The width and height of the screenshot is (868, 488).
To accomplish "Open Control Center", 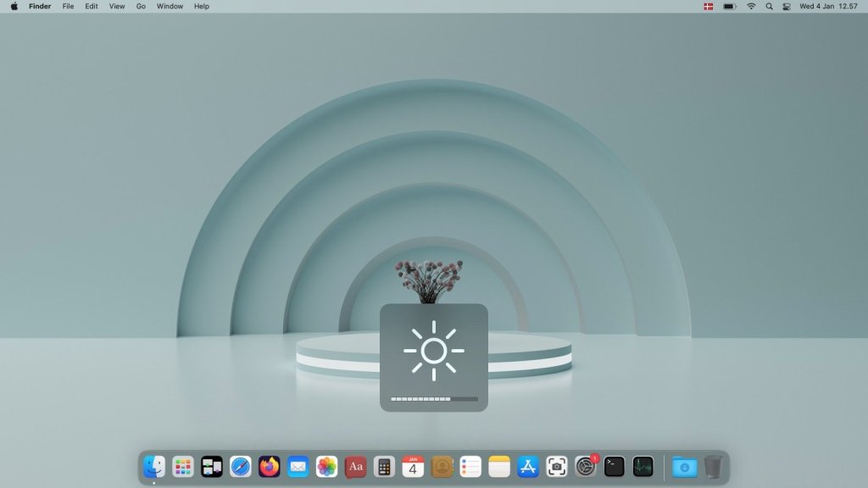I will click(x=787, y=6).
